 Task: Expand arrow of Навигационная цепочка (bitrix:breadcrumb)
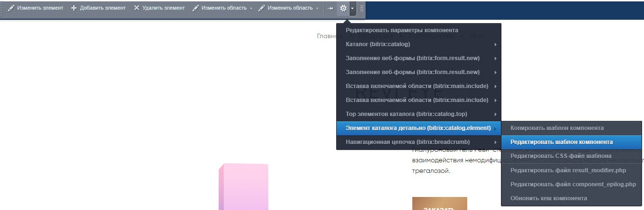click(x=495, y=142)
